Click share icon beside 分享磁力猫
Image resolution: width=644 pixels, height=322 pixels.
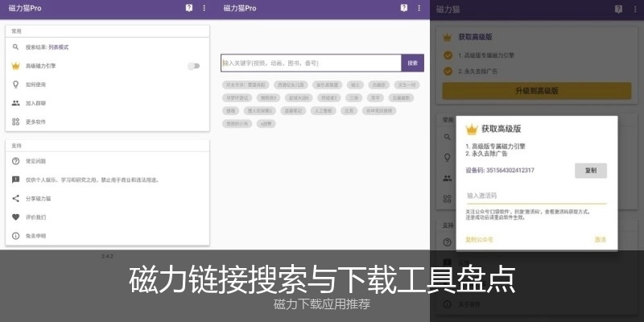[x=15, y=198]
